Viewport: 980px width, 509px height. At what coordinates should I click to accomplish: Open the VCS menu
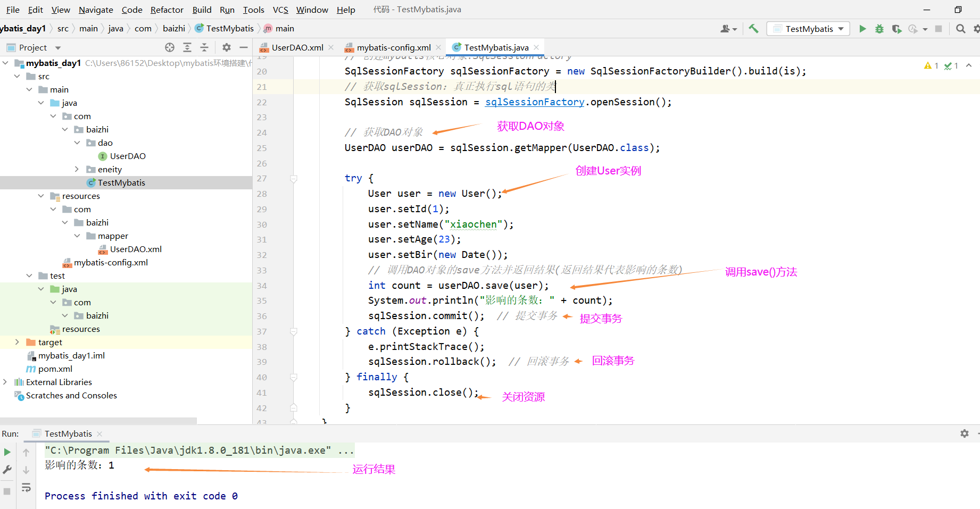(x=280, y=10)
